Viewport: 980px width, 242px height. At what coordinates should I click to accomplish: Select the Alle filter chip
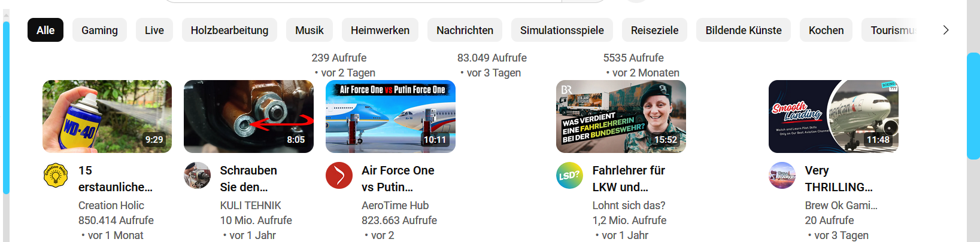point(45,30)
